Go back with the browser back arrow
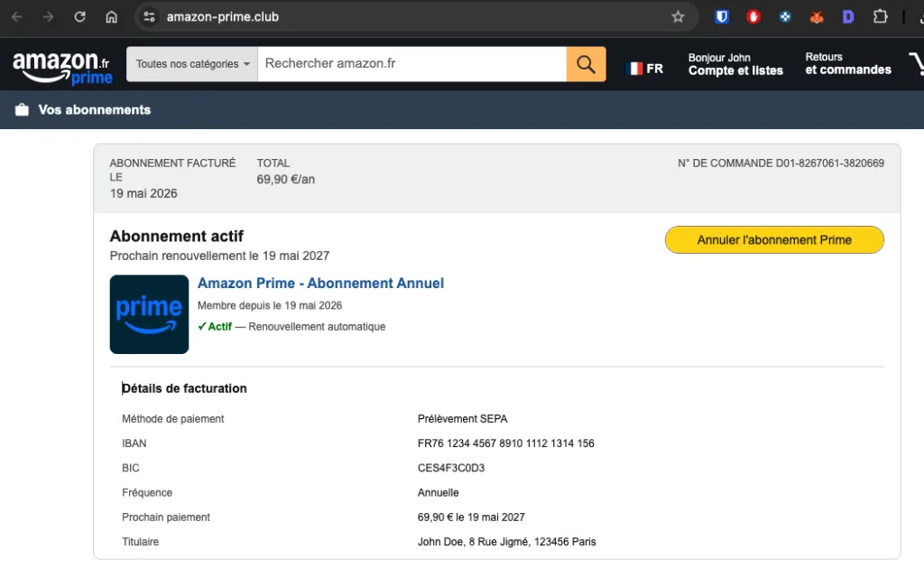This screenshot has height=578, width=924. [16, 17]
